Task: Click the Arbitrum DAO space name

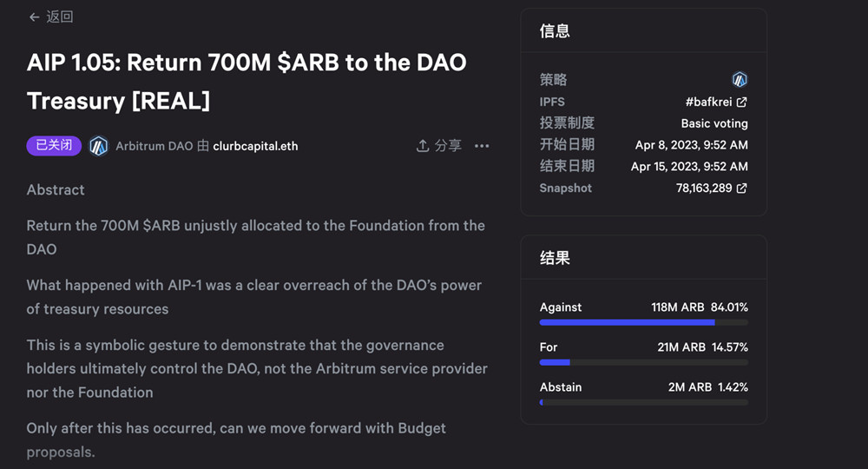Action: (x=153, y=146)
